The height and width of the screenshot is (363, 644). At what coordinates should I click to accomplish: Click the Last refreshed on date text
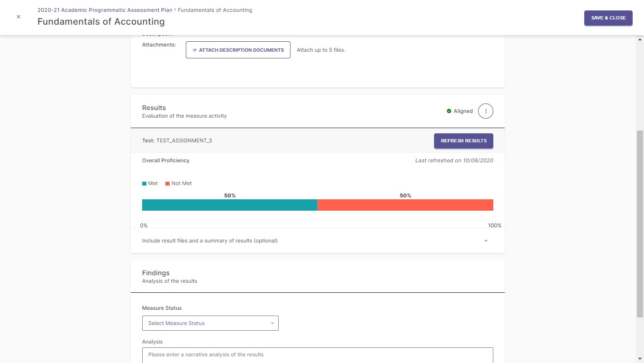(x=454, y=160)
